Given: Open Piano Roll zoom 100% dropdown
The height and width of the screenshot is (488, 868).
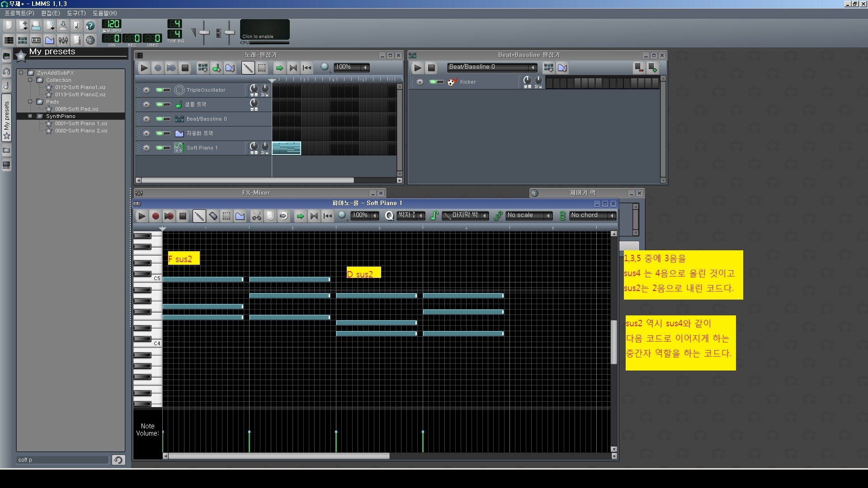Looking at the screenshot, I should point(364,216).
